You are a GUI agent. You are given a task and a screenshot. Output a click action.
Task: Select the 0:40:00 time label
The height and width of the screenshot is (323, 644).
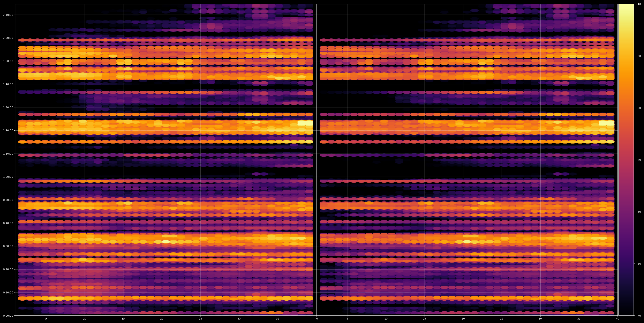pos(8,223)
